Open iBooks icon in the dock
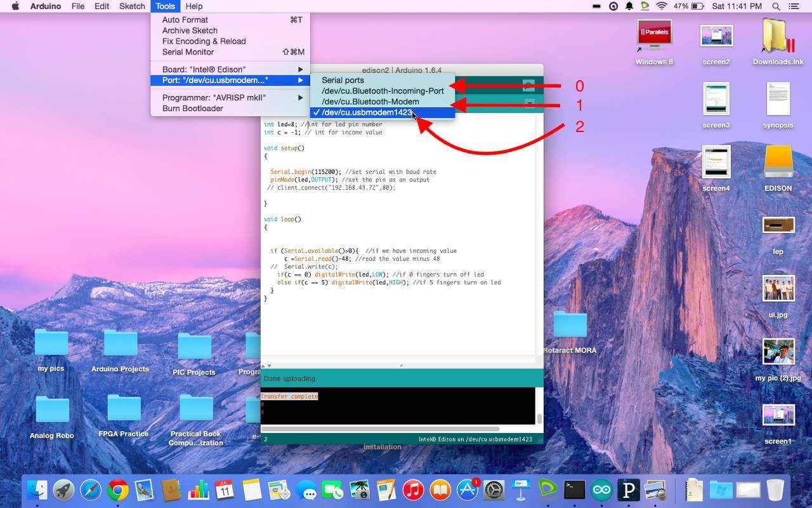This screenshot has height=508, width=812. pos(440,490)
